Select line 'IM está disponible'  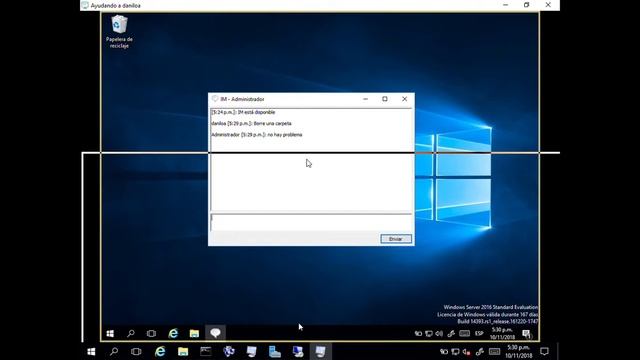256,112
